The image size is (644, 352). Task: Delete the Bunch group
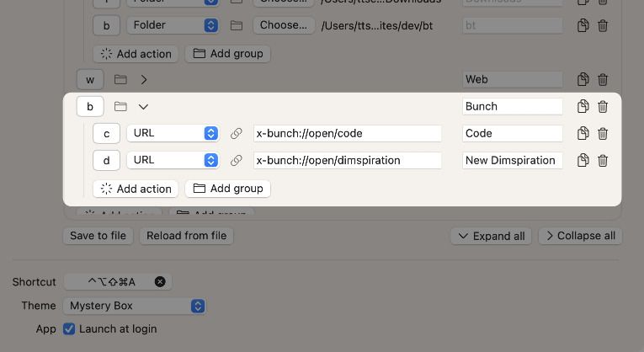click(x=603, y=106)
